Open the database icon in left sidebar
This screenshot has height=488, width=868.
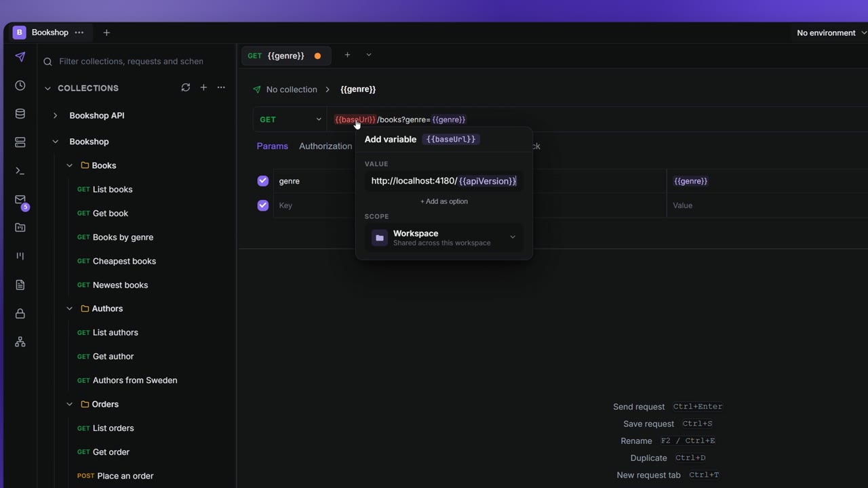point(20,114)
